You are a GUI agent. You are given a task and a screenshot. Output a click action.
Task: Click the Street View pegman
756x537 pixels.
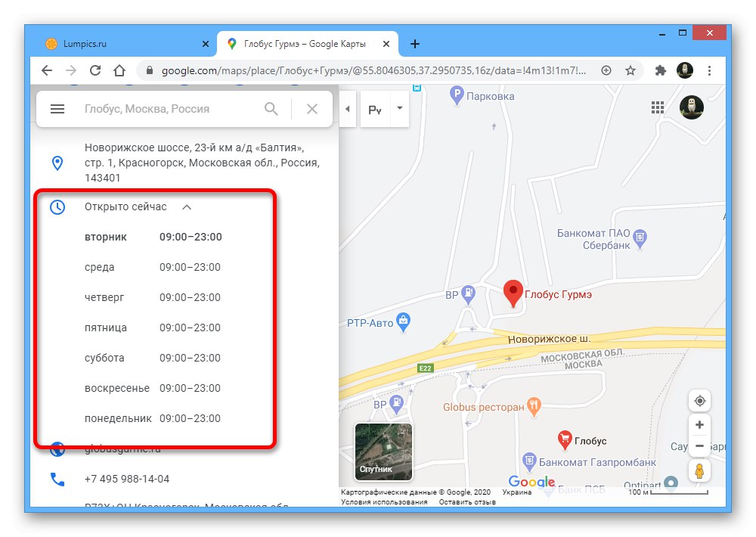click(x=699, y=470)
